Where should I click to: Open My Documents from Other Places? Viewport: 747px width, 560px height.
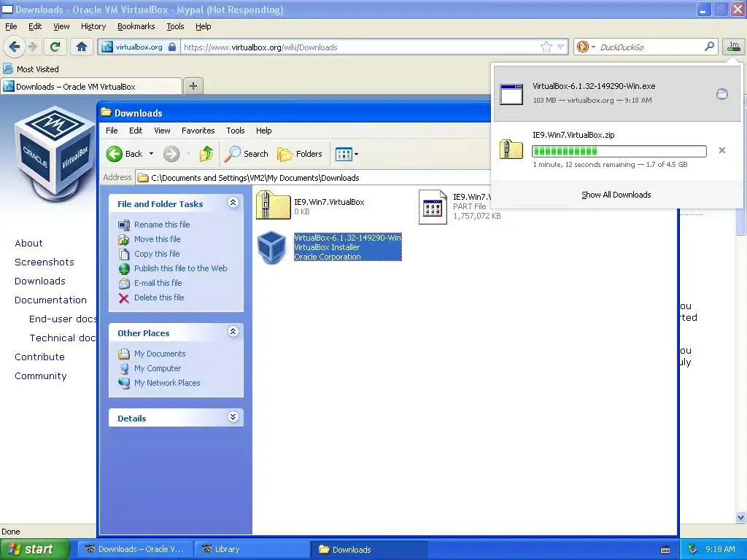[160, 354]
